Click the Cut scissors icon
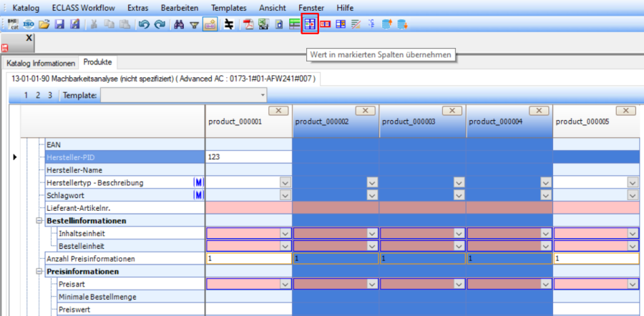This screenshot has height=316, width=644. tap(94, 24)
